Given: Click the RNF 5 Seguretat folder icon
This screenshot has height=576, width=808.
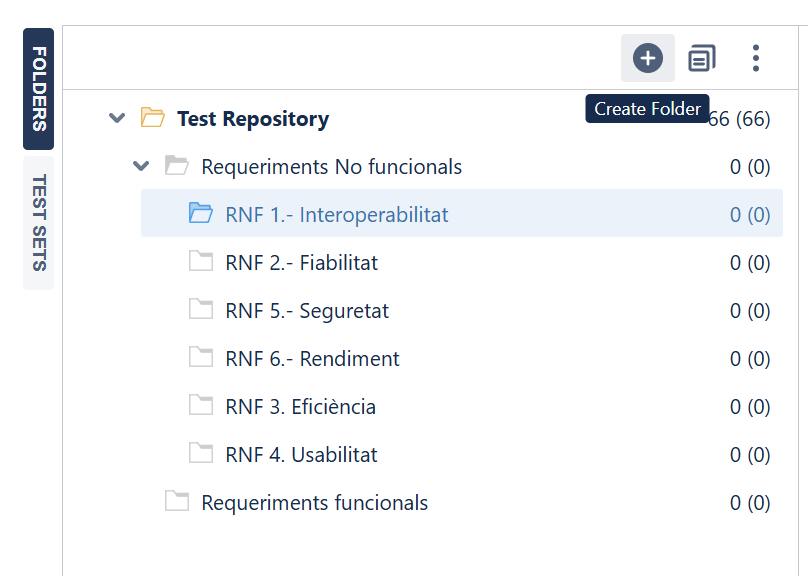Looking at the screenshot, I should [200, 309].
